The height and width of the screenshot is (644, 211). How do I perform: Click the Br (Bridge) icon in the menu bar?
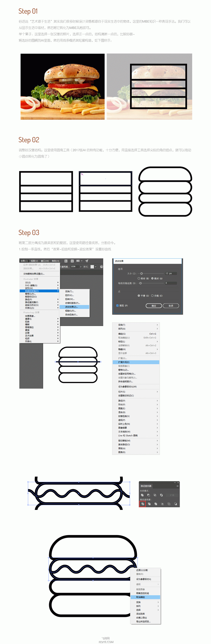[66, 261]
